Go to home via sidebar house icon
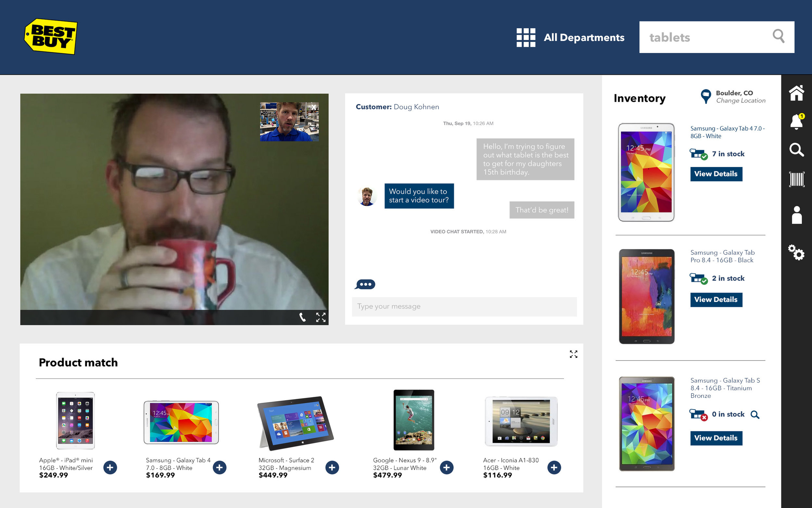Viewport: 812px width, 508px height. (796, 93)
